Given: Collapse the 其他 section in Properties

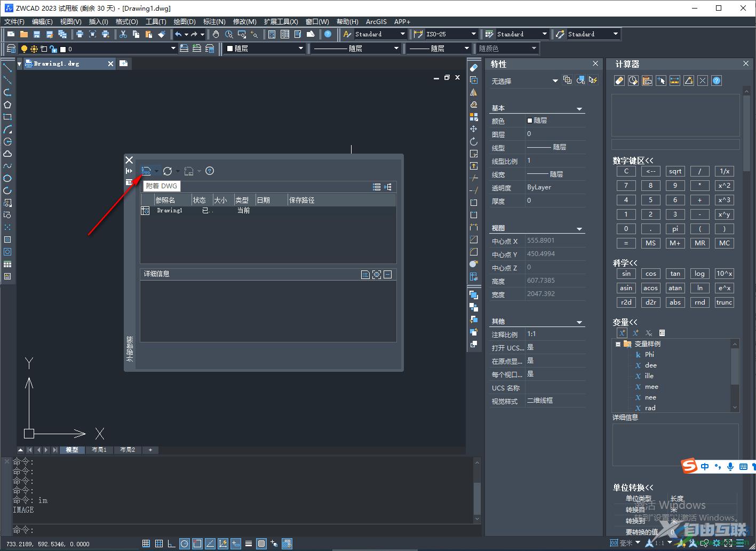Looking at the screenshot, I should tap(579, 322).
